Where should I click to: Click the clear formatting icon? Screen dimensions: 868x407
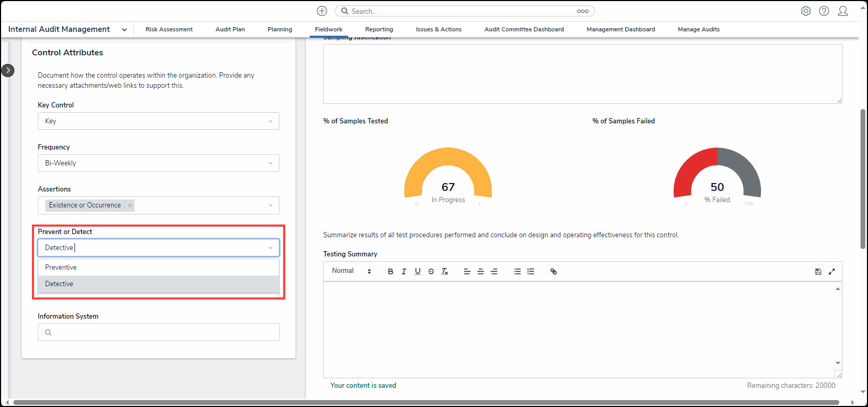445,271
